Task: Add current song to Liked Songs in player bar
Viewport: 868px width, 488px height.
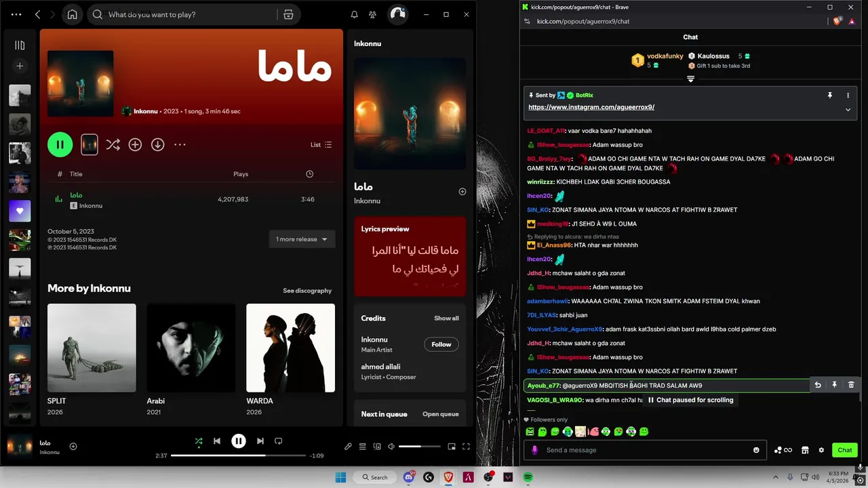Action: click(x=73, y=446)
